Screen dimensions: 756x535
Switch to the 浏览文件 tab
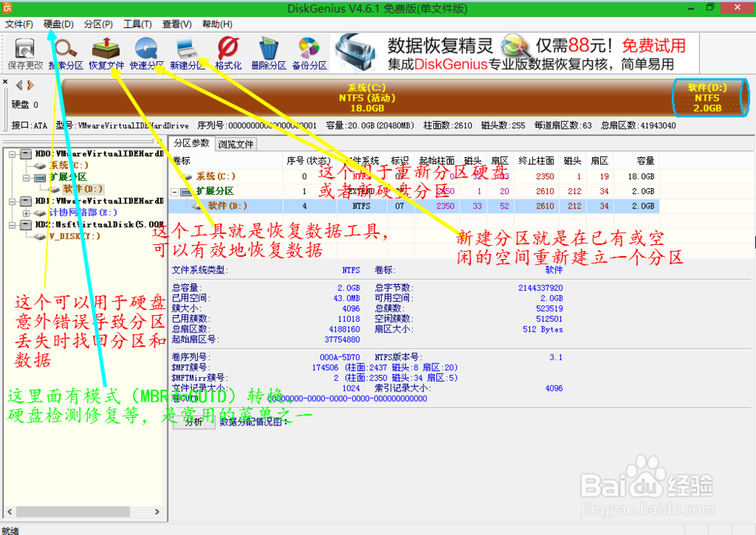click(x=235, y=144)
